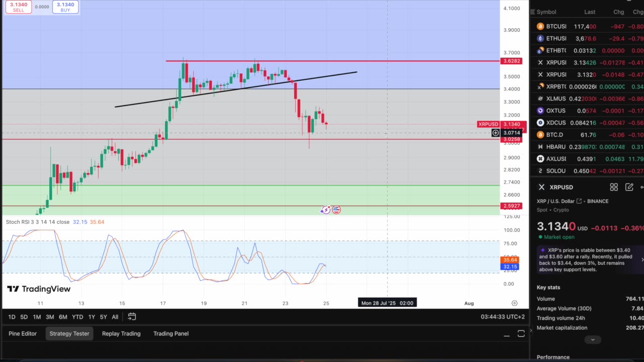Click the red 3.0258 price line label
Screen dimensions: 644x362
512,139
